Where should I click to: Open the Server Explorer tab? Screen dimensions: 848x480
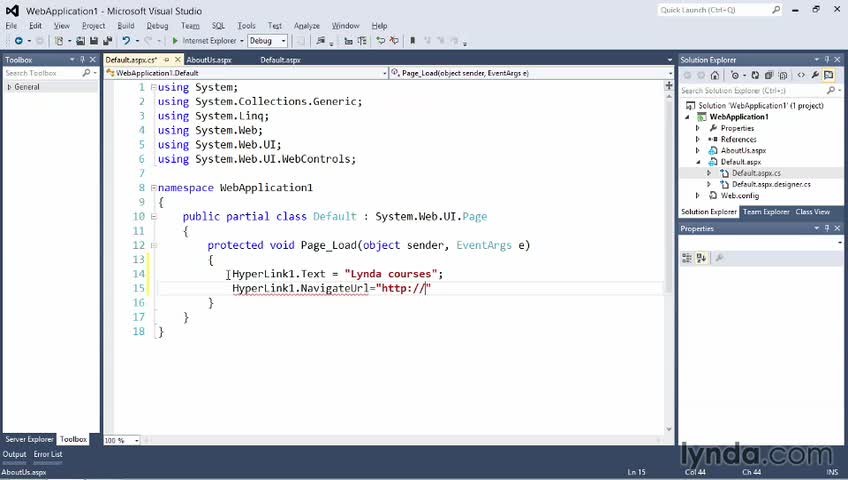pyautogui.click(x=29, y=439)
